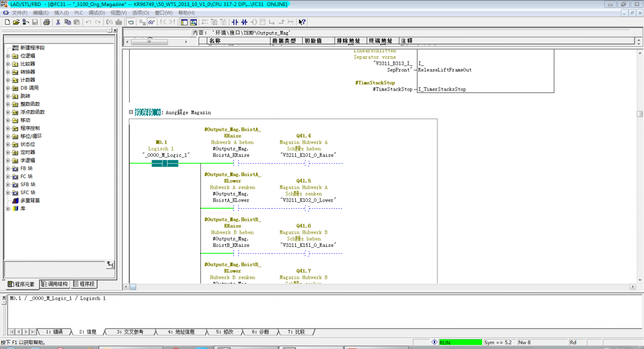Toggle the overview panel toolbar button

click(x=184, y=22)
